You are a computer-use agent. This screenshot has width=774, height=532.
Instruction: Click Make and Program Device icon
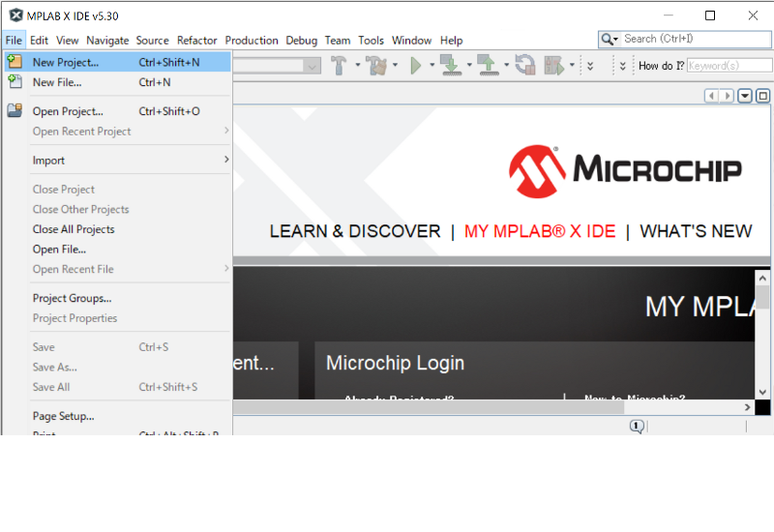450,65
